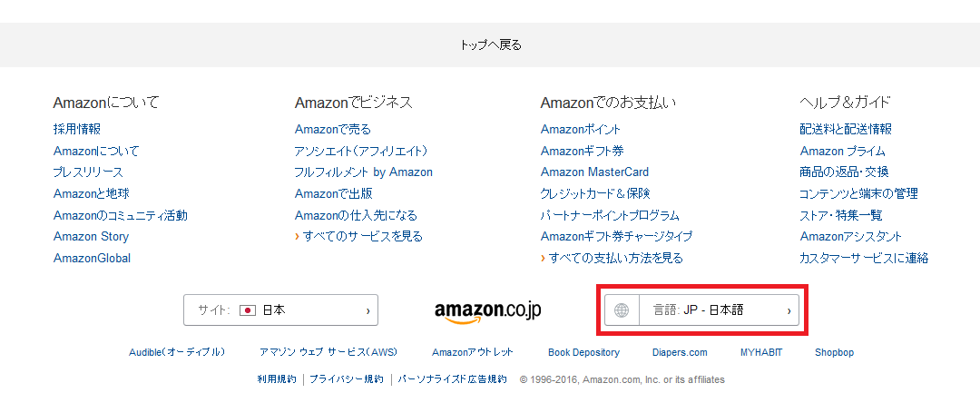Click the Amazon.co.jp logo
The image size is (980, 393).
click(x=487, y=310)
